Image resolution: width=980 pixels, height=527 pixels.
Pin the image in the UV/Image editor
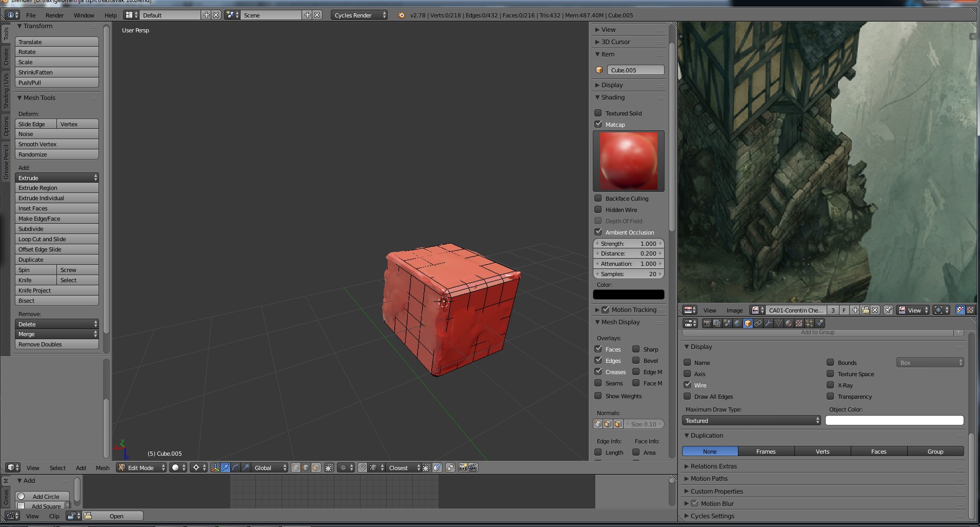[x=888, y=310]
